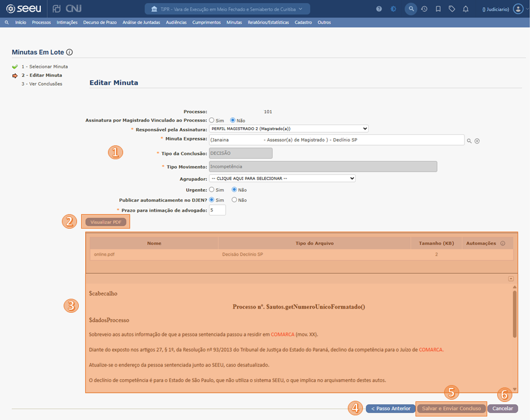Open the history clock icon
This screenshot has width=531, height=420.
[x=424, y=9]
